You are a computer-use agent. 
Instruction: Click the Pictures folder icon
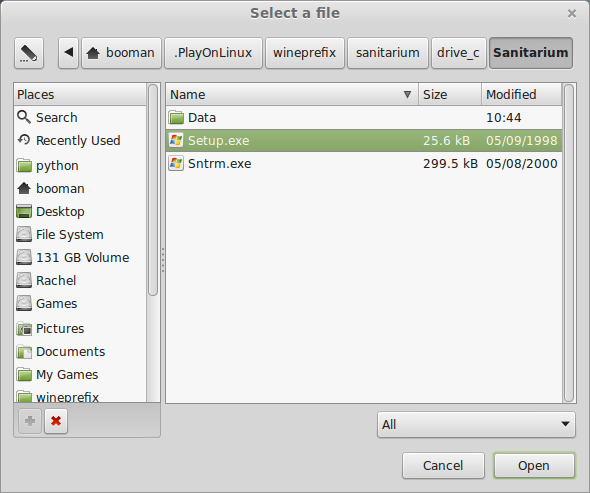coord(24,329)
